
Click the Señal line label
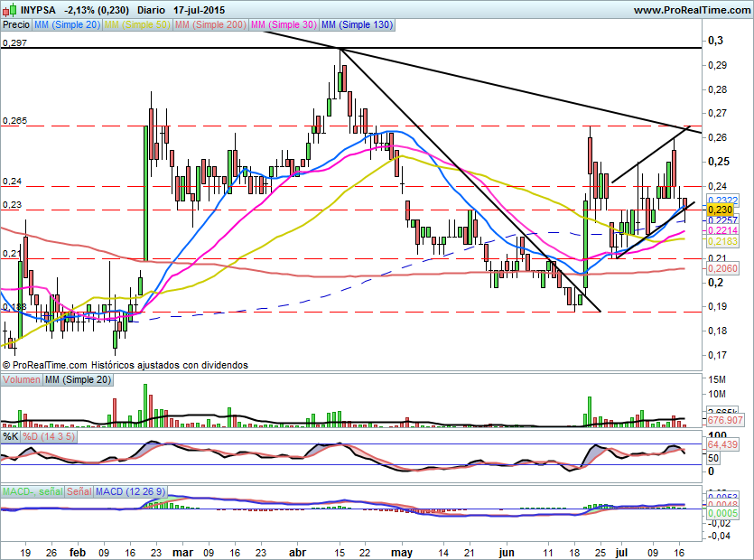[x=79, y=491]
